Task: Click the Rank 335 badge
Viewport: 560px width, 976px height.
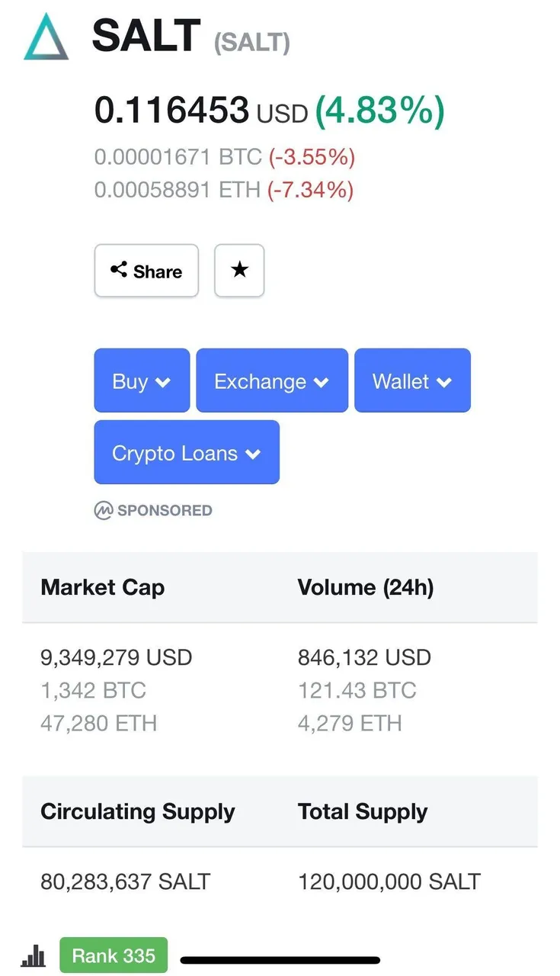Action: tap(114, 955)
